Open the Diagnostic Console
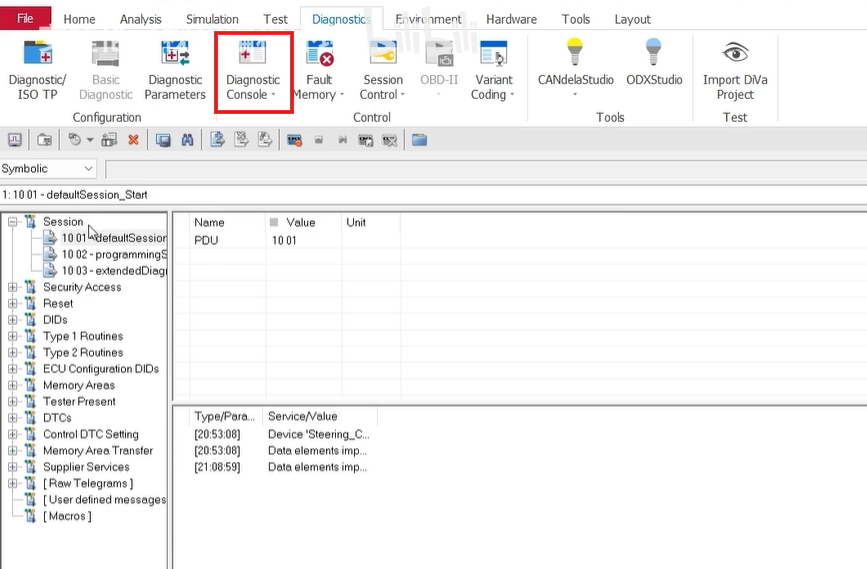Image resolution: width=867 pixels, height=569 pixels. point(253,70)
